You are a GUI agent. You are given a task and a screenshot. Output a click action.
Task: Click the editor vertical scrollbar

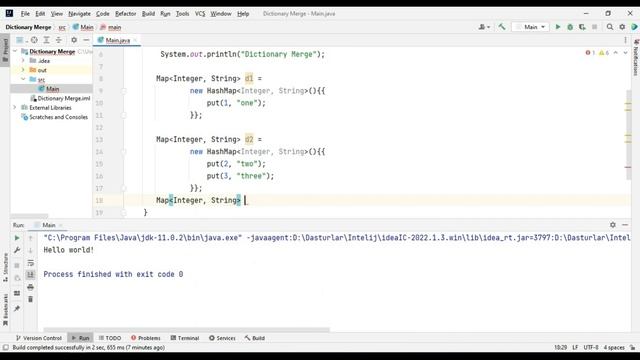click(x=628, y=135)
